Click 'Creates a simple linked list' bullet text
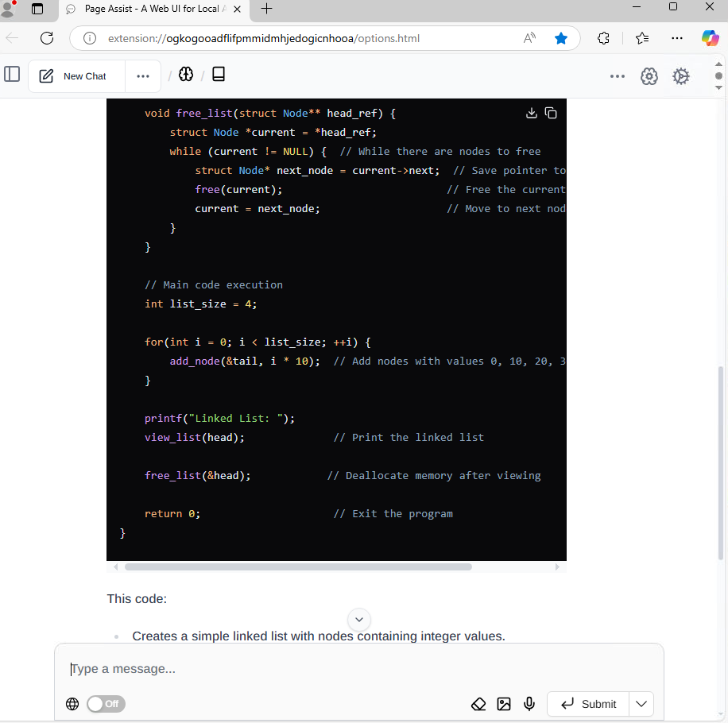 coord(319,636)
